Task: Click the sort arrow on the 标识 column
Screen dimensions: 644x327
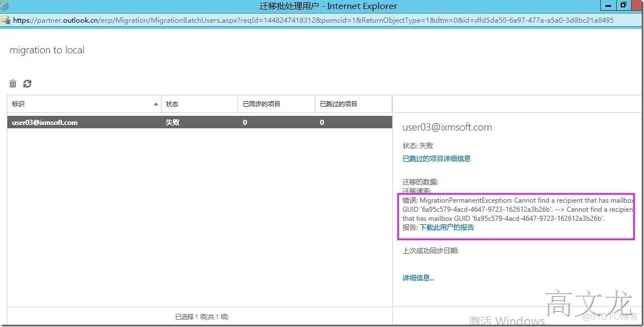Action: tap(155, 104)
